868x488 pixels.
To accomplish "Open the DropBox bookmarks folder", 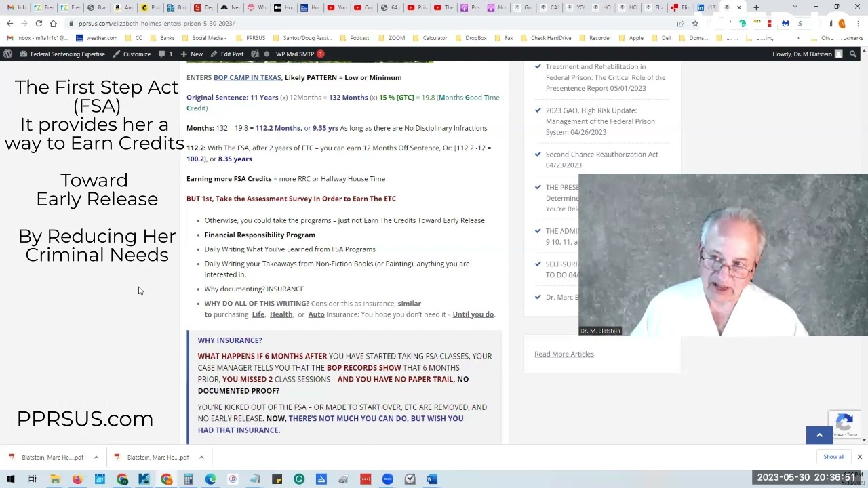I will coord(471,38).
